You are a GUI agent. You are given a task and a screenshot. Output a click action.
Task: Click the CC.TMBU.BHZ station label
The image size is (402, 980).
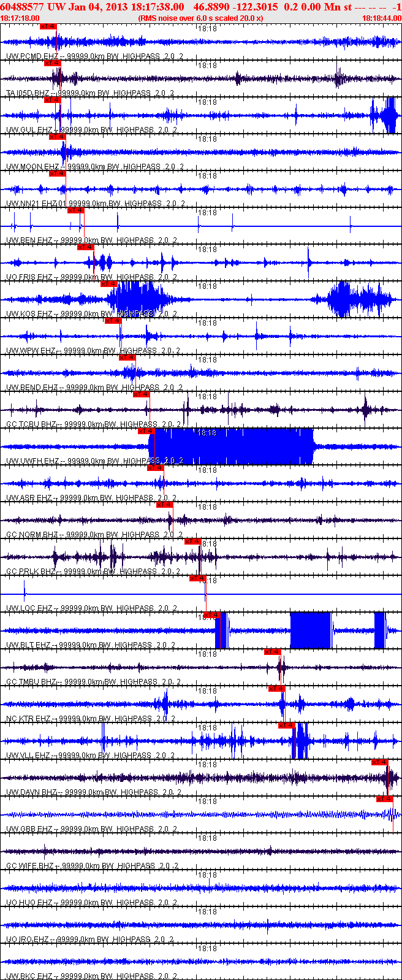tap(93, 682)
